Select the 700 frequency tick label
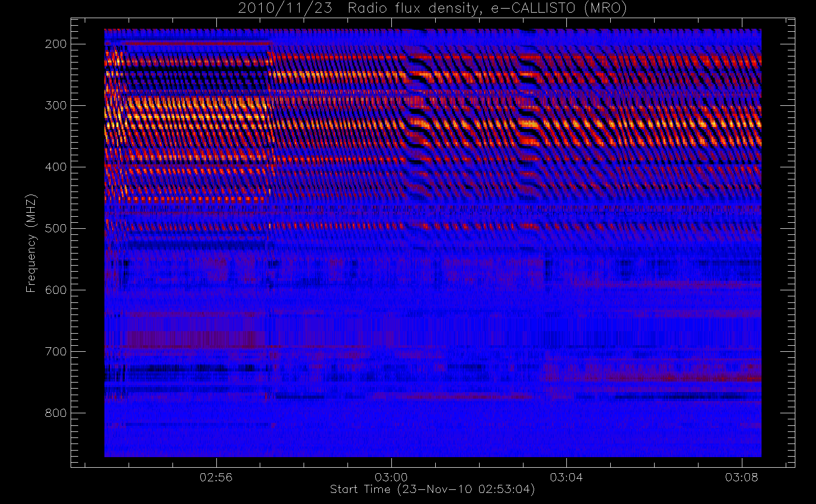The image size is (816, 504). pyautogui.click(x=55, y=351)
